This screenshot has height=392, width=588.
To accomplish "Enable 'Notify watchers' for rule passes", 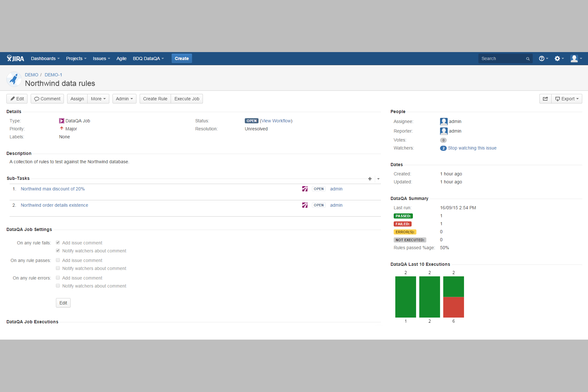I will pos(58,268).
